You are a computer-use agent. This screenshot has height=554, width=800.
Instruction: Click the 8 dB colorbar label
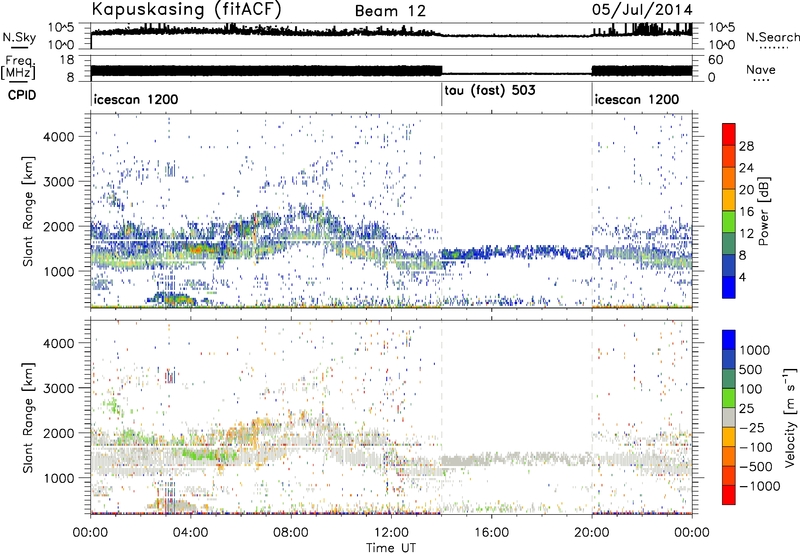click(x=742, y=256)
